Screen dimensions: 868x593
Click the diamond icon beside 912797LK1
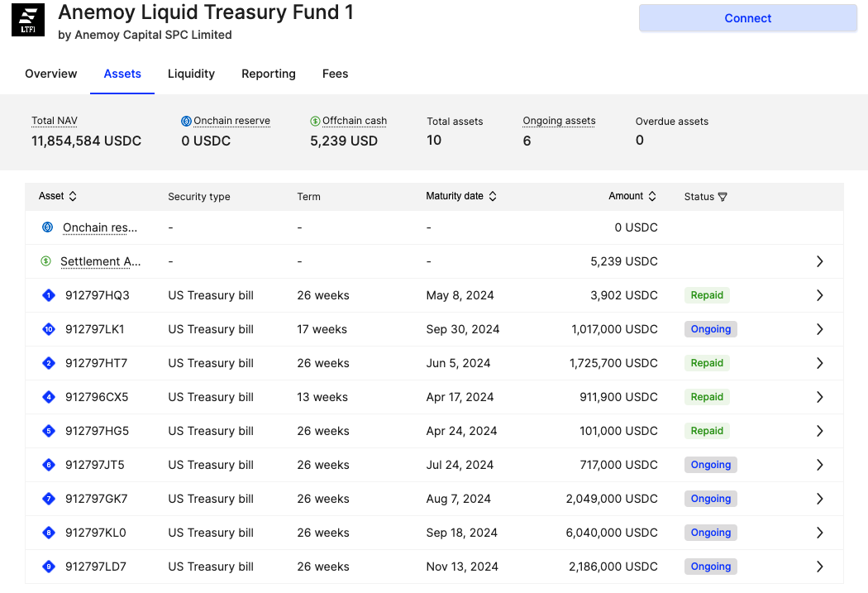48,329
